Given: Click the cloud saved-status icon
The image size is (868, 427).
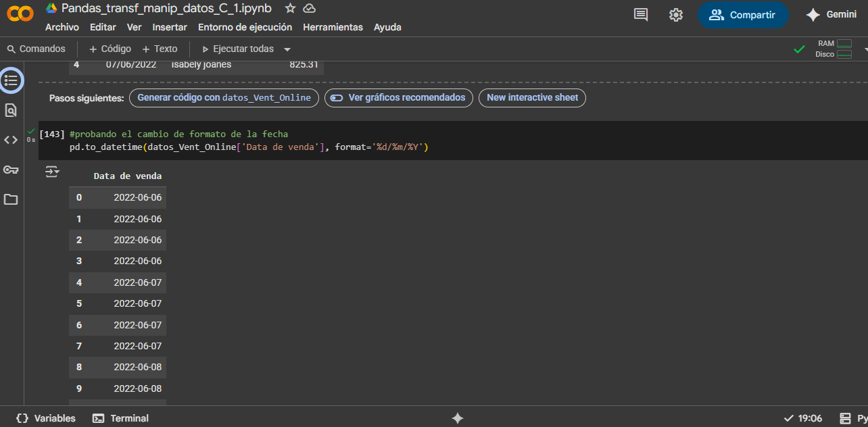Looking at the screenshot, I should 310,8.
